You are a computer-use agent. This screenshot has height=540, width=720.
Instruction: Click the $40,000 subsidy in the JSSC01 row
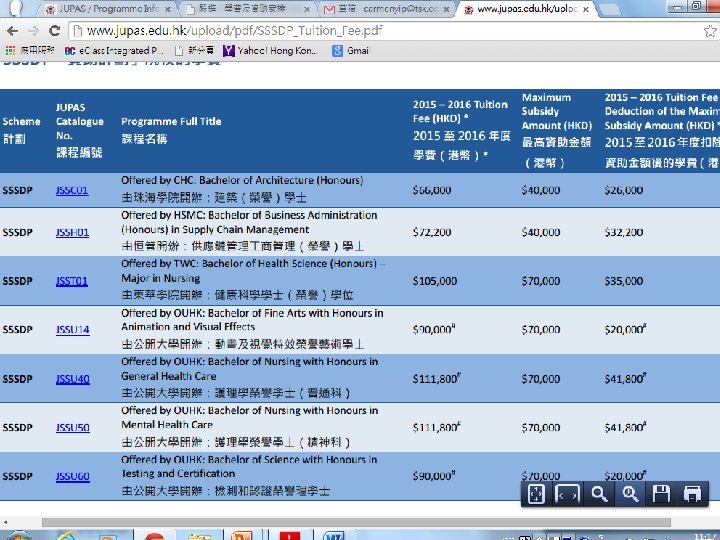(541, 190)
